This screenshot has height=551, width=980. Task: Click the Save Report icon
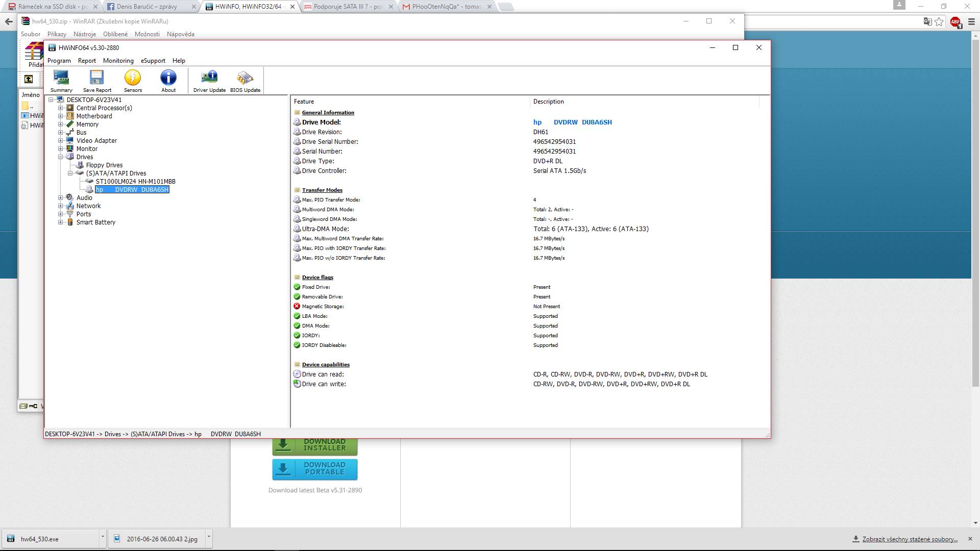[97, 81]
